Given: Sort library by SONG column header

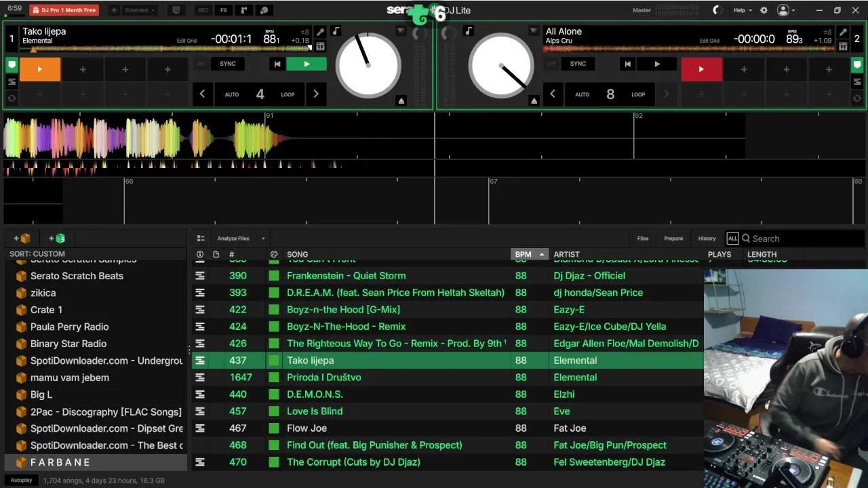Looking at the screenshot, I should pos(297,254).
